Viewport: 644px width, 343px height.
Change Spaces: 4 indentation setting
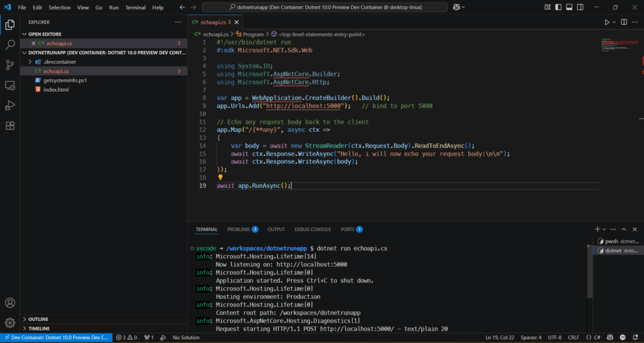pos(531,338)
